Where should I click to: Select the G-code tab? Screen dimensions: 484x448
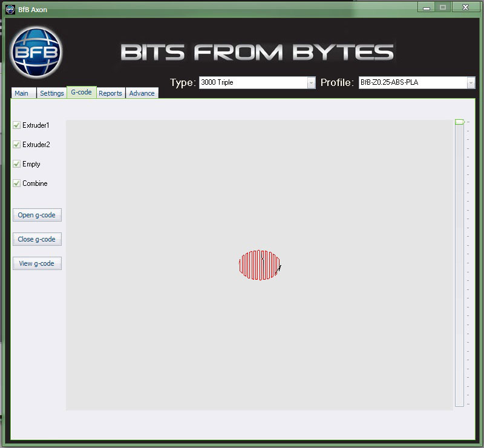(x=82, y=92)
